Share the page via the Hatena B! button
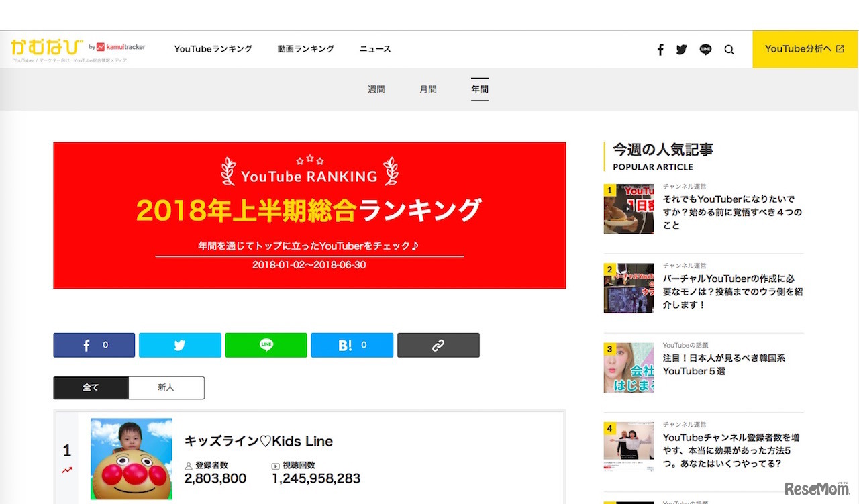 point(352,345)
